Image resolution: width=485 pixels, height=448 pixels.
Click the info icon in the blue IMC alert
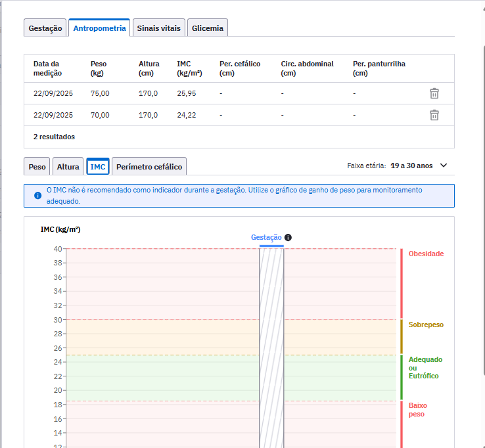[x=37, y=196]
